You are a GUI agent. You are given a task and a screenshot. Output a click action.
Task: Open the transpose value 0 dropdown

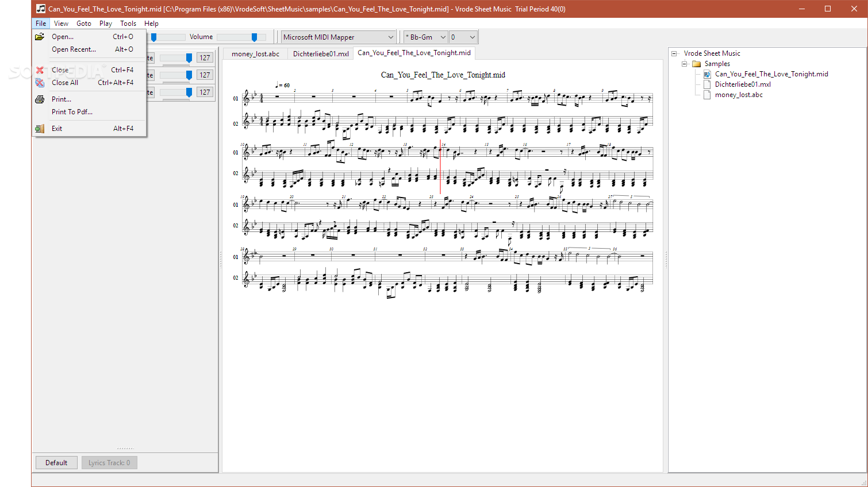click(x=463, y=37)
